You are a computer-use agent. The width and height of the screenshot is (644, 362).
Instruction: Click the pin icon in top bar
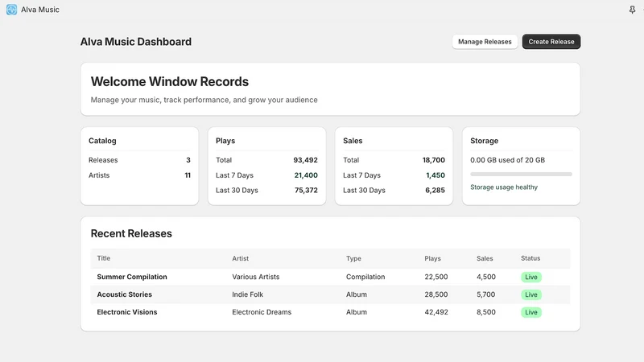point(632,10)
